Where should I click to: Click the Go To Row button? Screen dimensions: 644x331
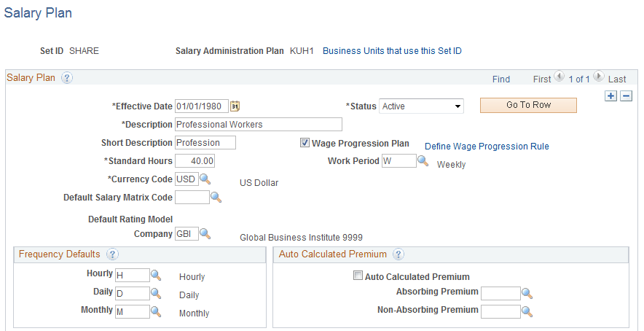tap(528, 105)
